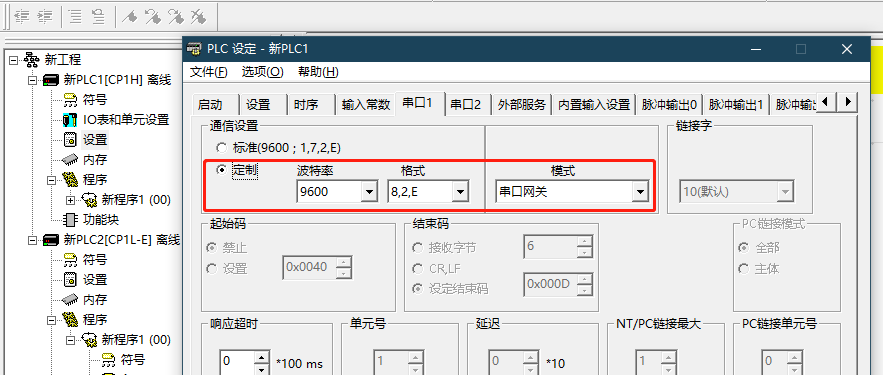Open the 文件(F) menu
Screen dimensions: 883x375
coord(209,72)
